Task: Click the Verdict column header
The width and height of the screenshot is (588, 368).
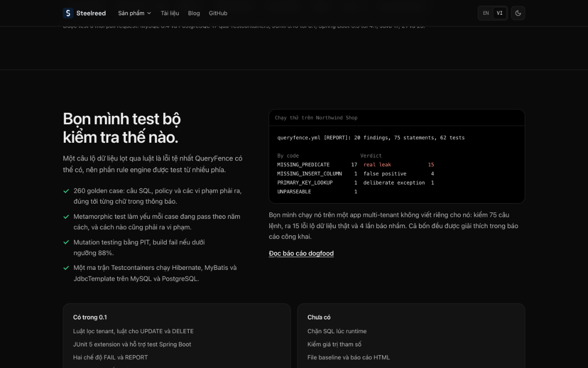Action: coord(371,156)
